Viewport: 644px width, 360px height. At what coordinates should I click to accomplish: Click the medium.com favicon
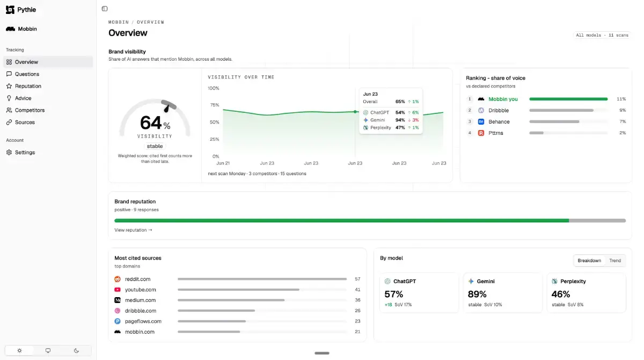pyautogui.click(x=118, y=300)
